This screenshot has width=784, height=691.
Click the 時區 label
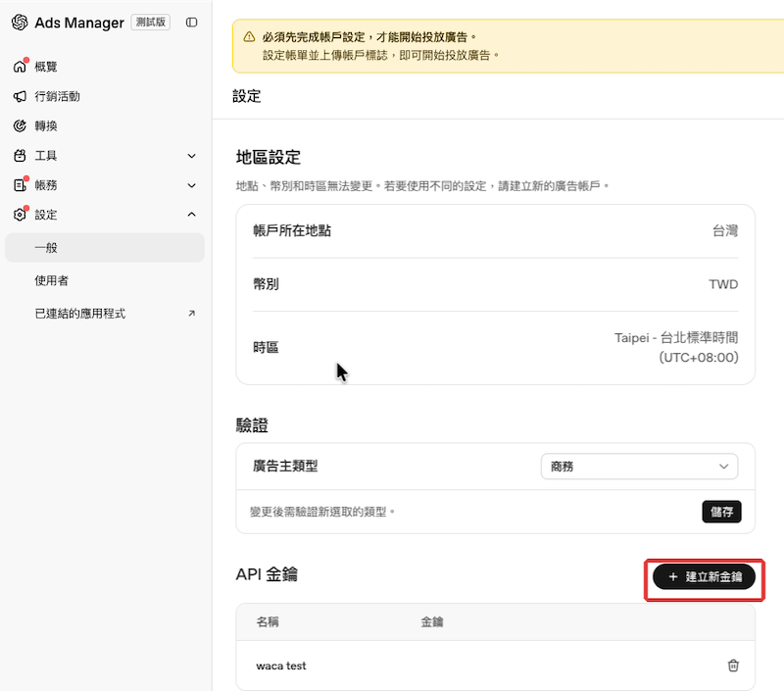(266, 347)
